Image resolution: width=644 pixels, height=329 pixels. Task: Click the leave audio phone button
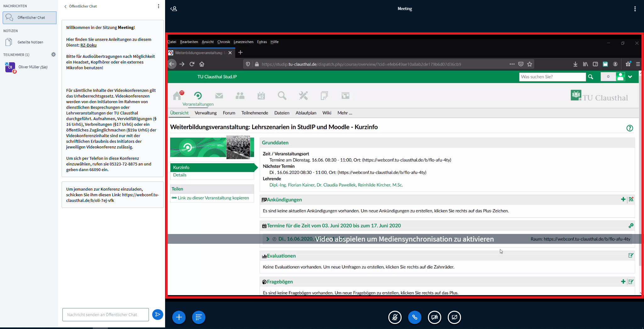point(414,317)
